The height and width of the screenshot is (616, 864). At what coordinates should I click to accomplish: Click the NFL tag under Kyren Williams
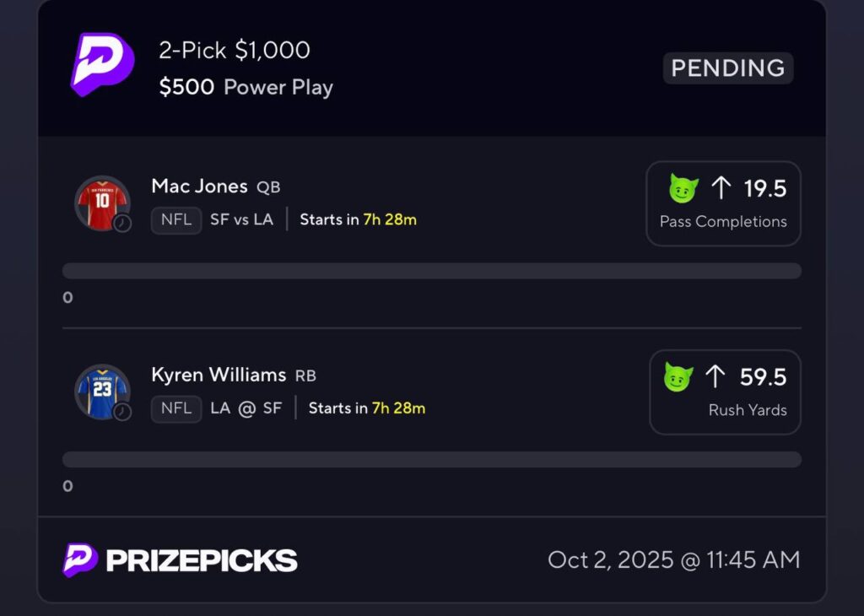(x=176, y=408)
